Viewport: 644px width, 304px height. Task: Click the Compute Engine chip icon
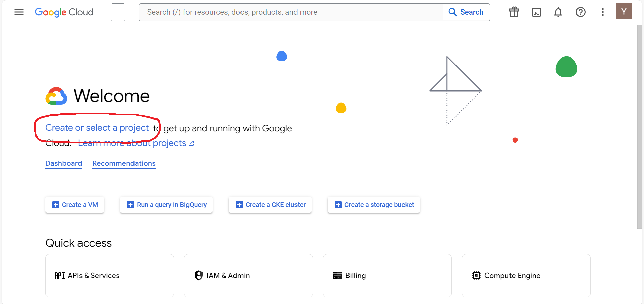(x=476, y=276)
